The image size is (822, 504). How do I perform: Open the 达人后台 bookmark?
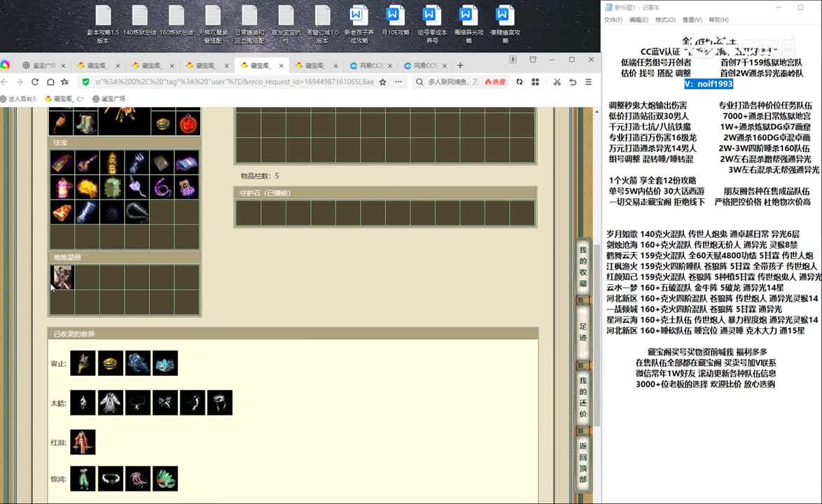18,99
